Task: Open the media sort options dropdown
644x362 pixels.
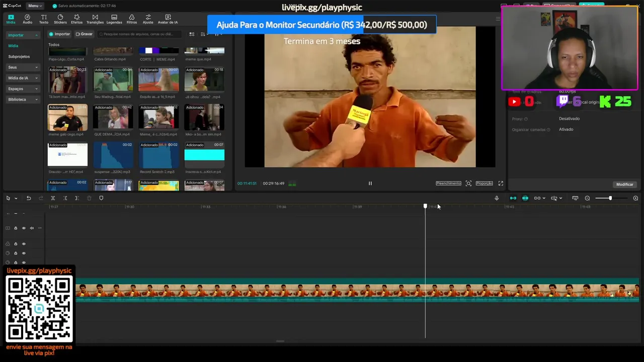Action: click(204, 34)
